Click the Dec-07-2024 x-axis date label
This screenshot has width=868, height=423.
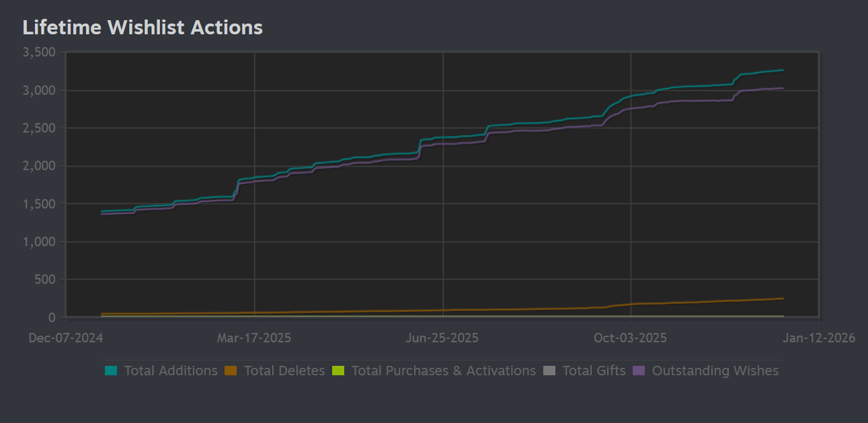click(x=66, y=338)
